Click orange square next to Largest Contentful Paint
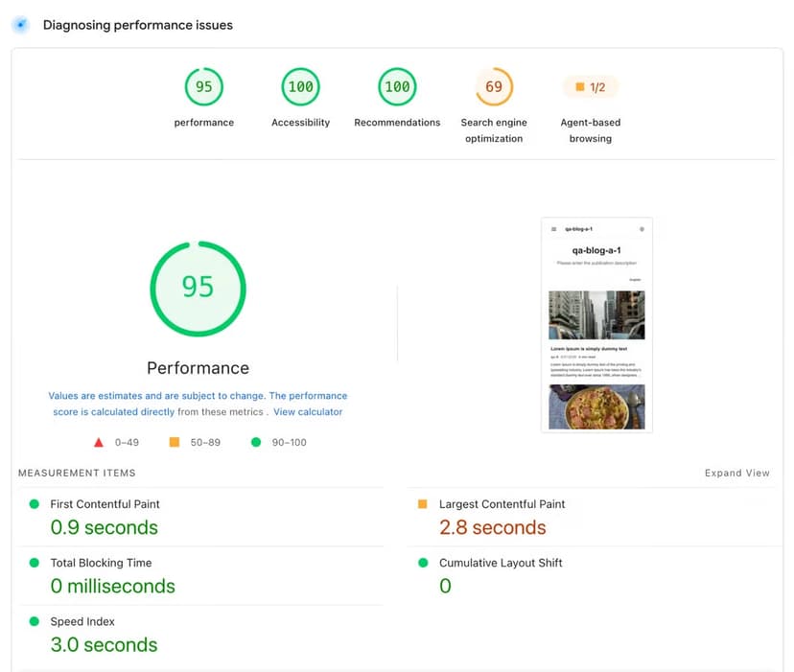This screenshot has height=672, width=794. pyautogui.click(x=422, y=504)
